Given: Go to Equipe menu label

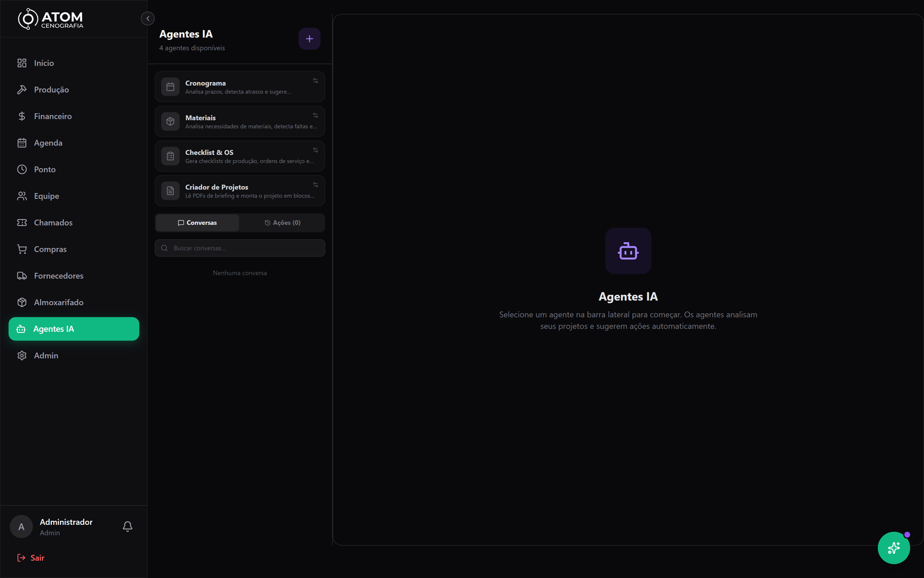Looking at the screenshot, I should point(47,196).
